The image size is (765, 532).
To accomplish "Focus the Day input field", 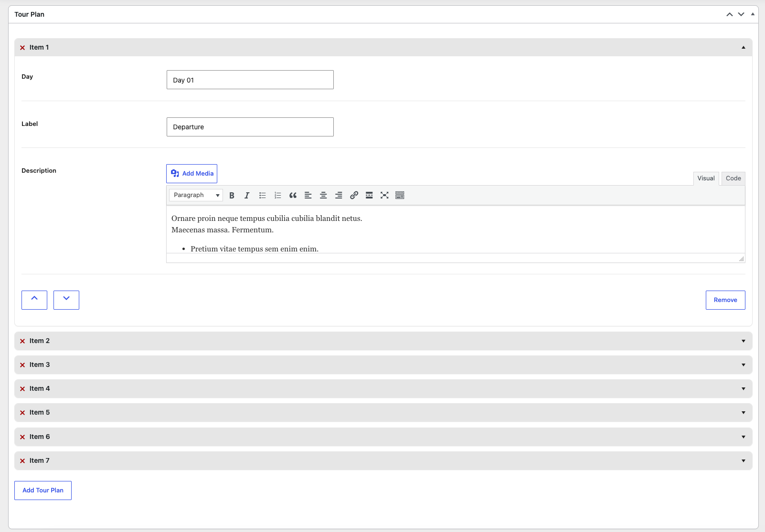I will coord(250,80).
